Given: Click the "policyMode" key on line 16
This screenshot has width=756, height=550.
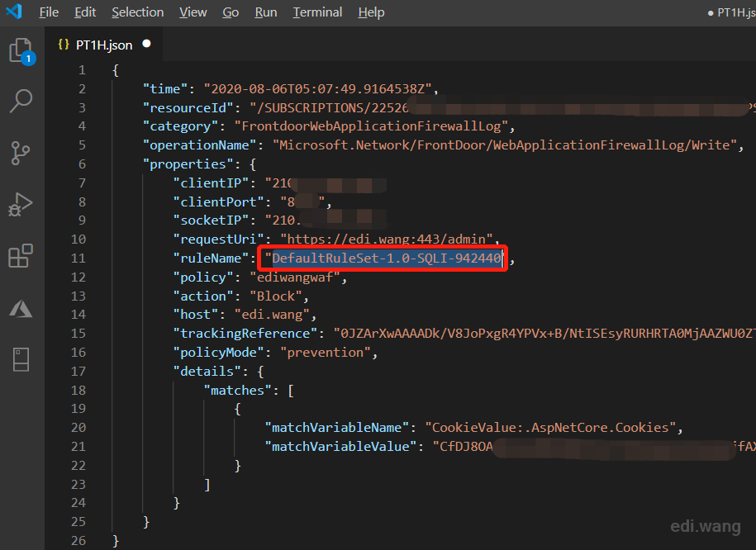Looking at the screenshot, I should pyautogui.click(x=218, y=353).
